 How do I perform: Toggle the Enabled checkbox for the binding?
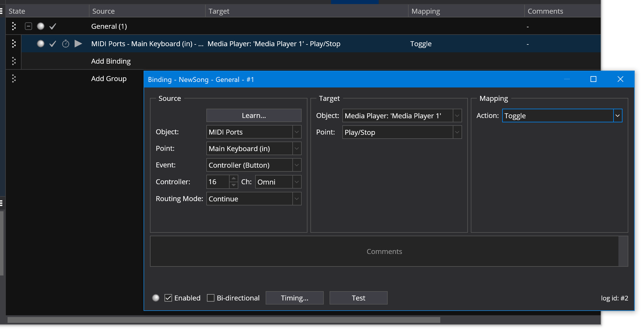tap(169, 297)
